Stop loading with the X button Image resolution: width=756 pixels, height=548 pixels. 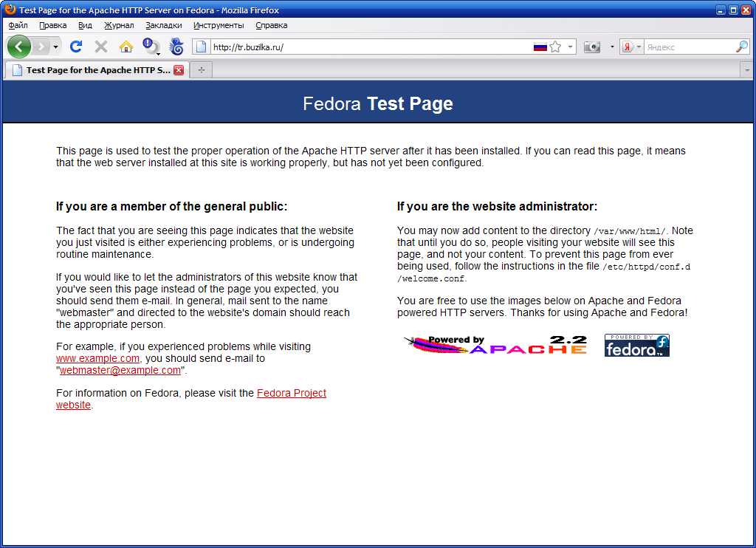coord(100,47)
